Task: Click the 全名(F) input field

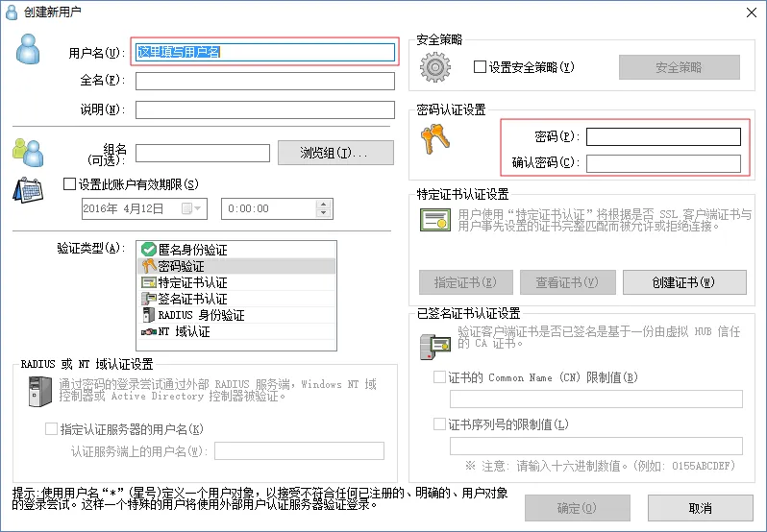Action: pos(265,81)
